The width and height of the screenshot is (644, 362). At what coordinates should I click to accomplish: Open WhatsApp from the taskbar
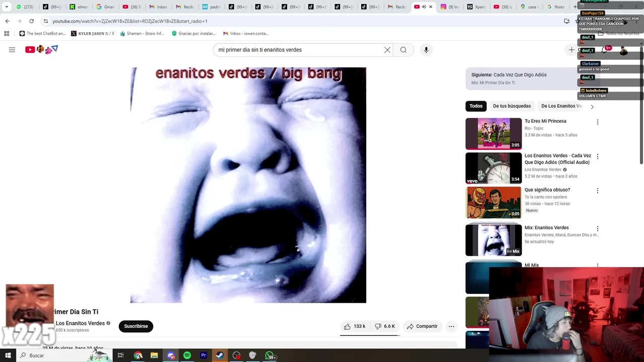coord(270,355)
